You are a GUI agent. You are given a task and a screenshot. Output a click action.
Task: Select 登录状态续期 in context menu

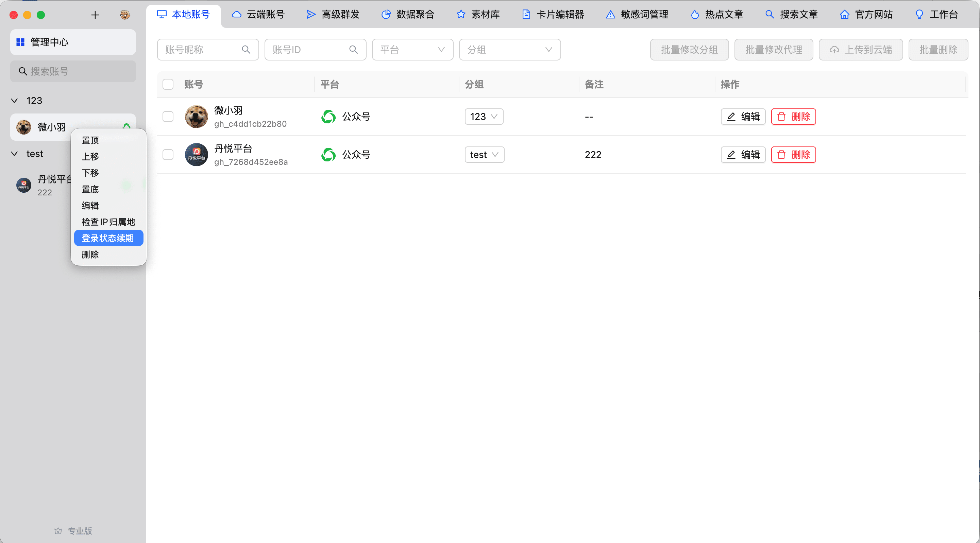(108, 238)
